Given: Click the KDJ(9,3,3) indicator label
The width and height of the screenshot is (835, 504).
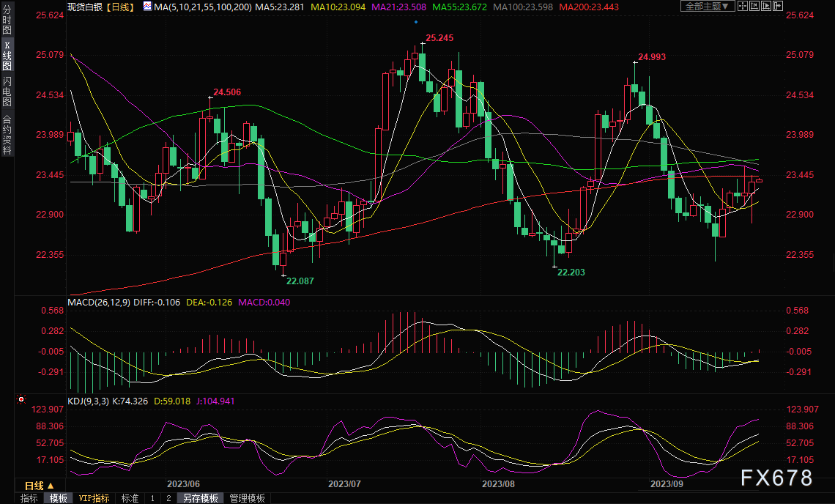Looking at the screenshot, I should tap(89, 401).
